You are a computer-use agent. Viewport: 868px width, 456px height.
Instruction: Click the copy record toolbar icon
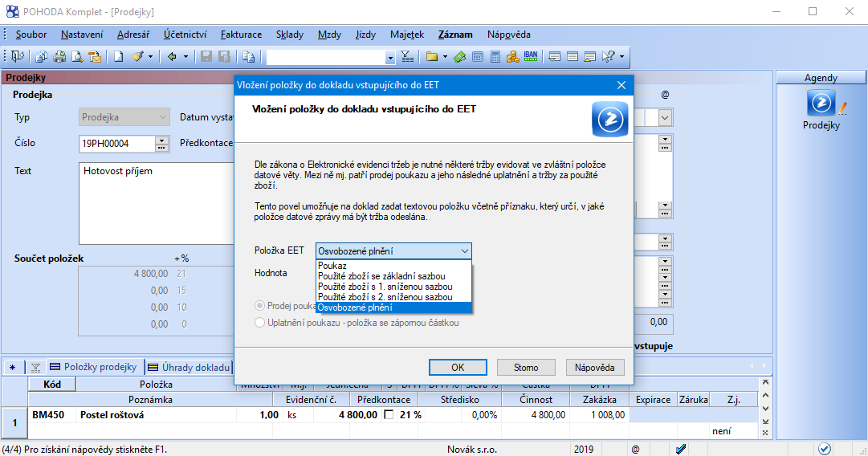tap(249, 56)
